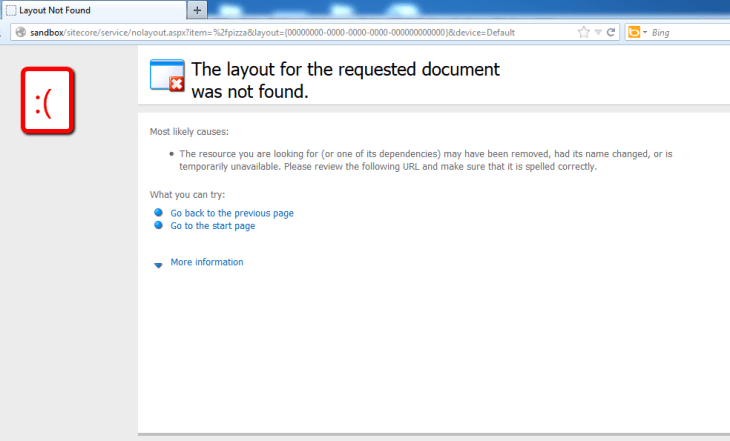The width and height of the screenshot is (730, 441).
Task: Focus the address bar with nolayout.aspx URL
Action: [x=300, y=32]
